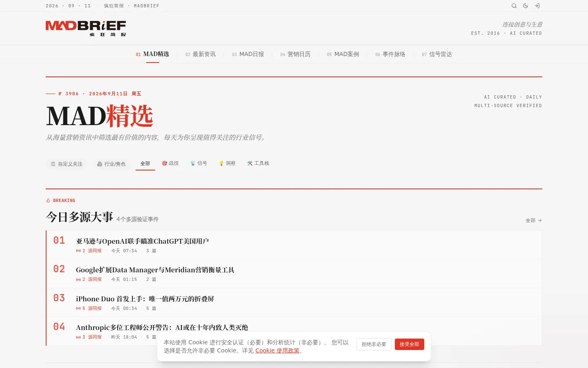Click the number 01 on the first story
588x368 pixels.
(59, 240)
